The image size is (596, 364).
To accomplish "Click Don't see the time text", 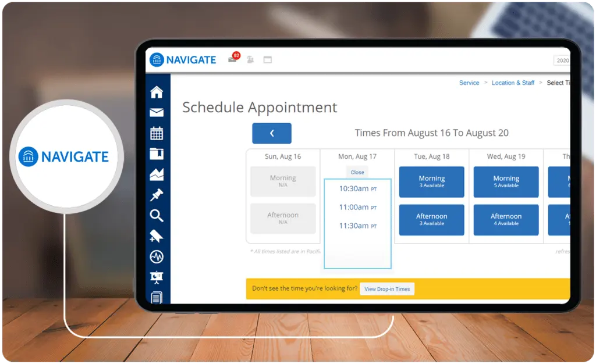I will click(304, 288).
